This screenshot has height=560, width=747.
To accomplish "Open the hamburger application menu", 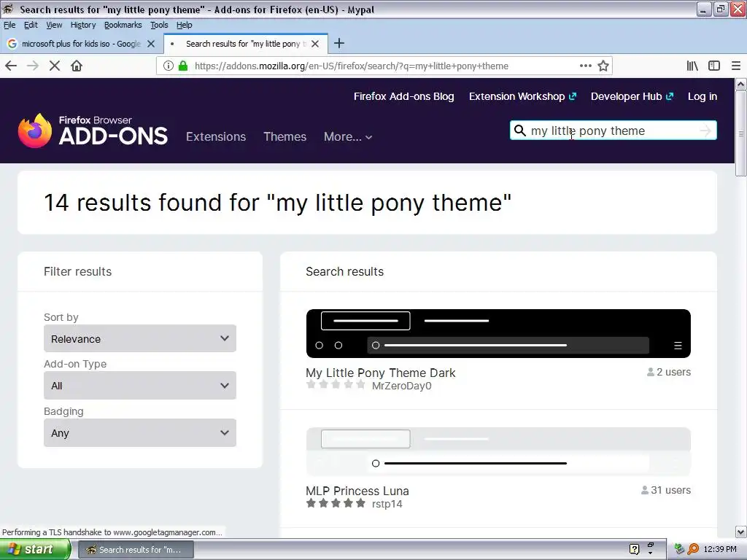I will pos(736,66).
